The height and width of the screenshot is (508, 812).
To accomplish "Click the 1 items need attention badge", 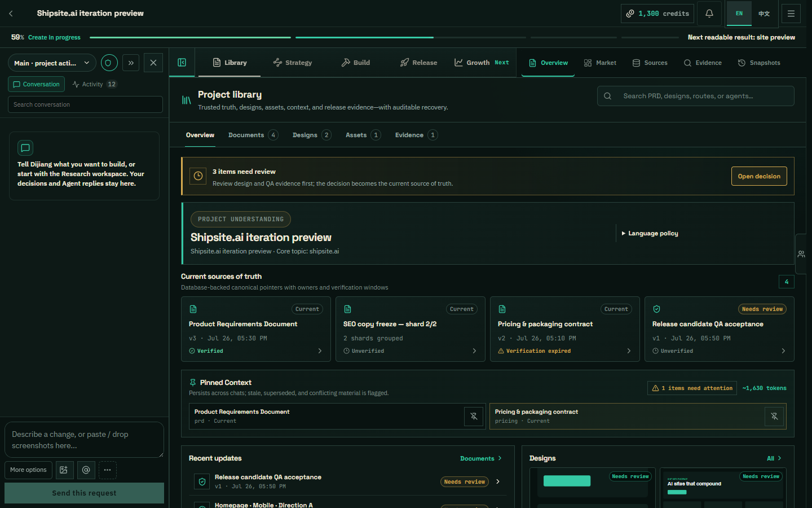I will 692,388.
